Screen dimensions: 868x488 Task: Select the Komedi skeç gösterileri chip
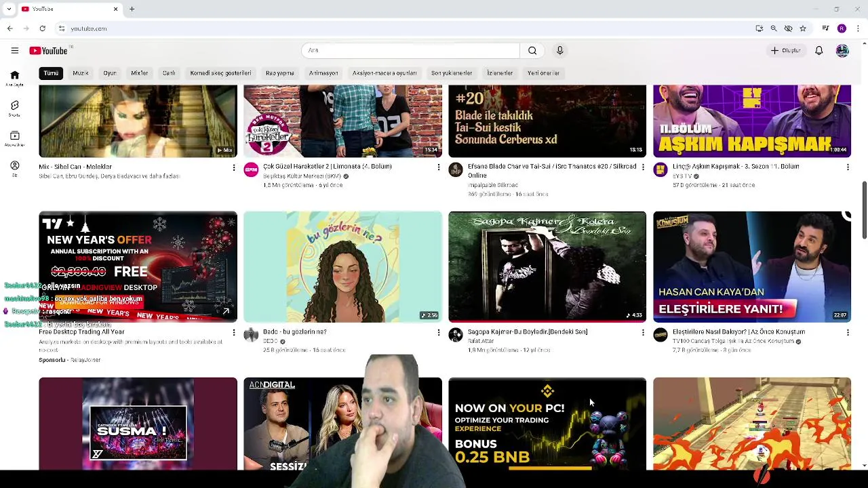[220, 73]
